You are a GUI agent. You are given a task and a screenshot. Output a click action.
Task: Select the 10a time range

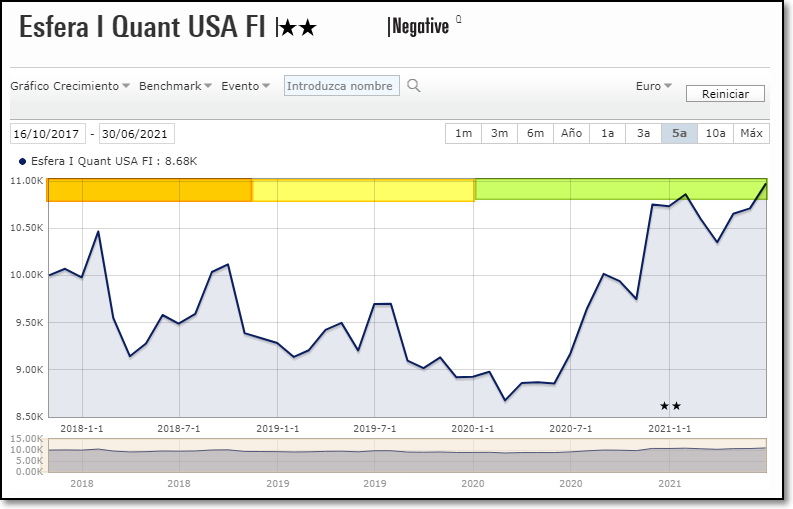coord(715,134)
